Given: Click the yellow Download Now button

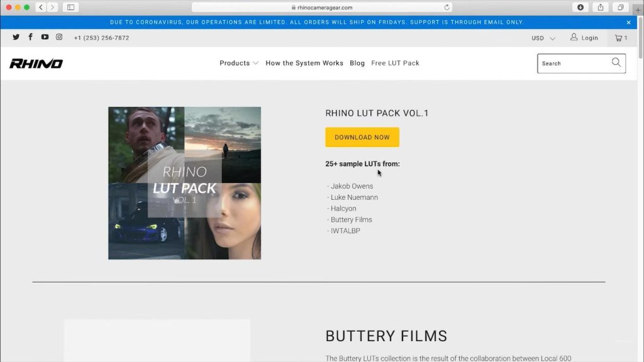Looking at the screenshot, I should [x=362, y=137].
